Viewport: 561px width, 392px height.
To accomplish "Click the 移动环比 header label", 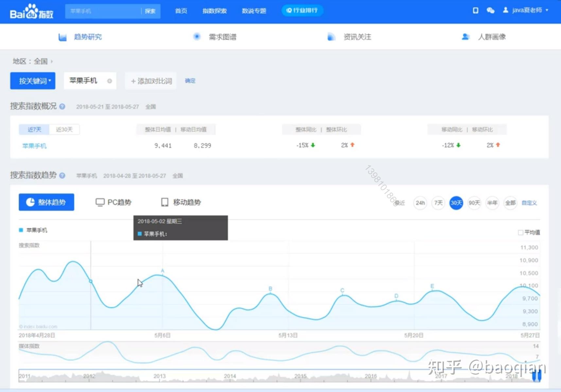I will coord(482,130).
